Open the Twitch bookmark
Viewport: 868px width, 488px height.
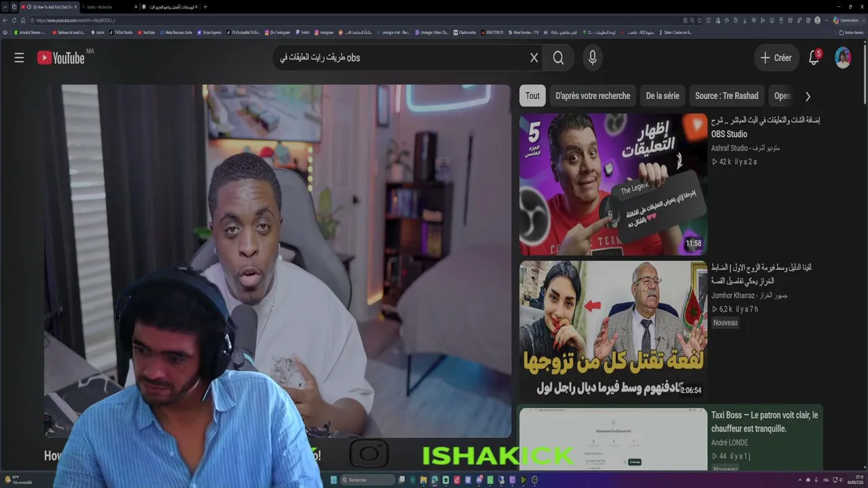coord(302,33)
